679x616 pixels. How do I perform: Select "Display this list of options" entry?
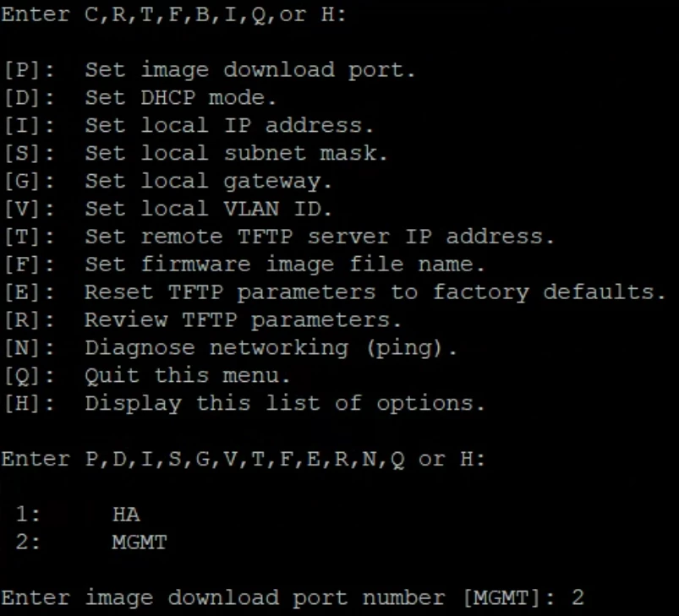[284, 403]
